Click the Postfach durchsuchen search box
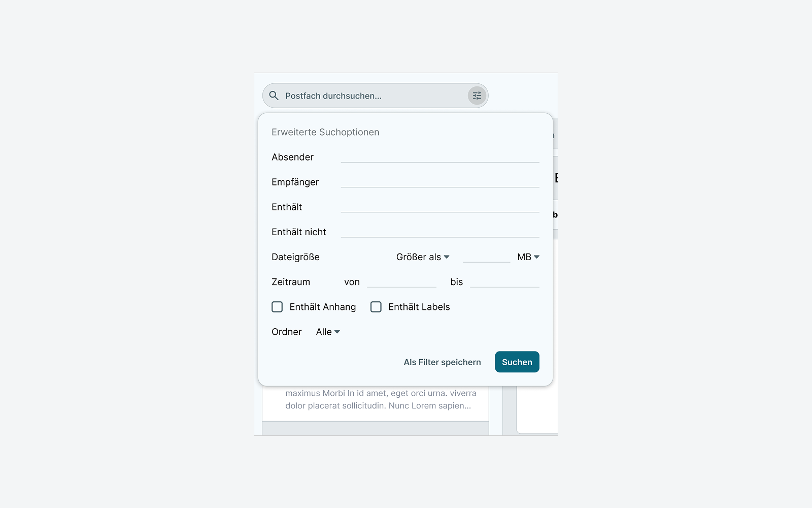Image resolution: width=812 pixels, height=508 pixels. click(375, 96)
